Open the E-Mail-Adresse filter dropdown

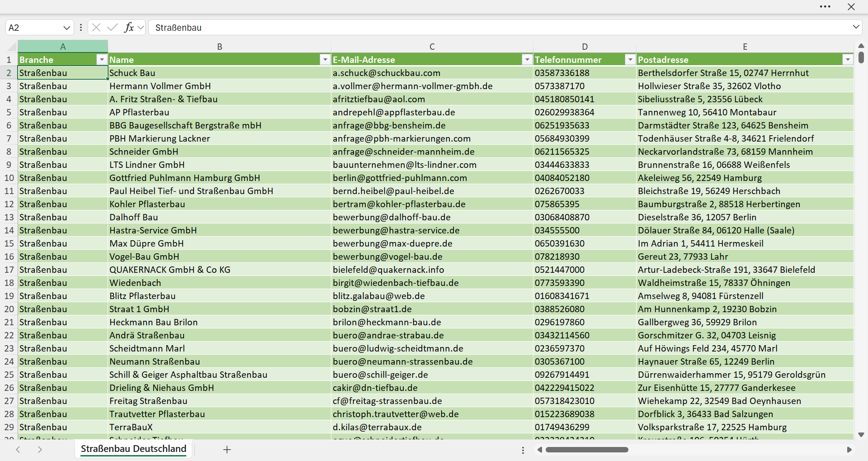[x=527, y=60]
